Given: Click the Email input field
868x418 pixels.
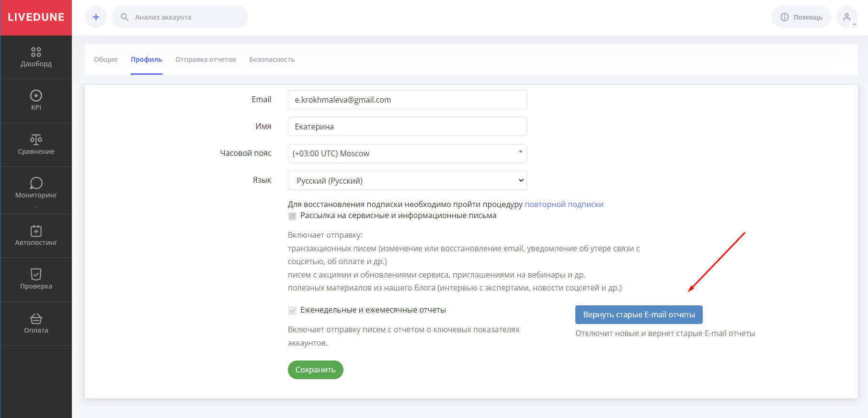Looking at the screenshot, I should click(407, 100).
